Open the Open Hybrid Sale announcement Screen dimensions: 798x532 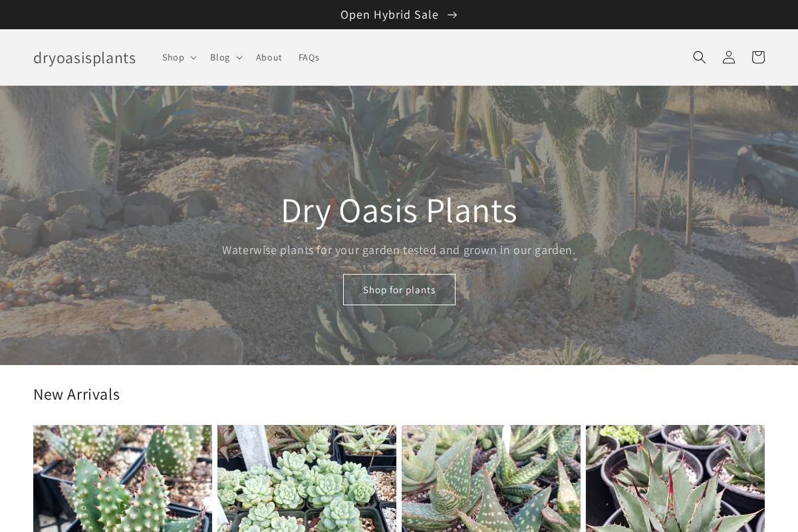tap(390, 15)
